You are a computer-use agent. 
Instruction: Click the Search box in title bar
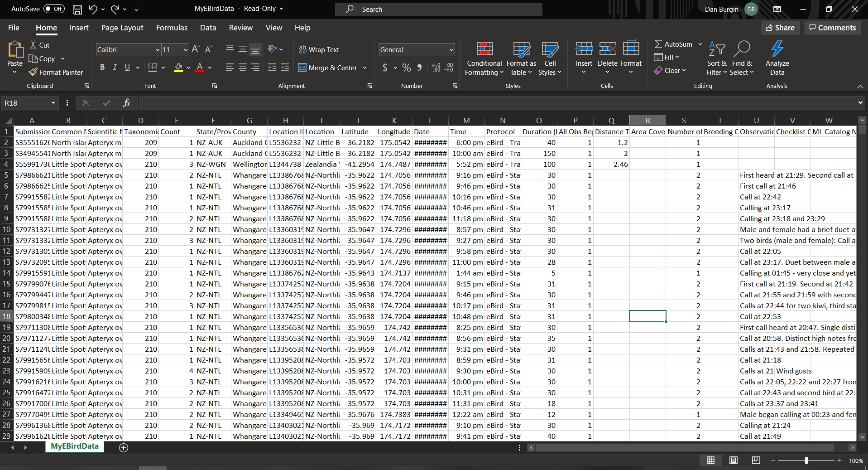point(438,9)
